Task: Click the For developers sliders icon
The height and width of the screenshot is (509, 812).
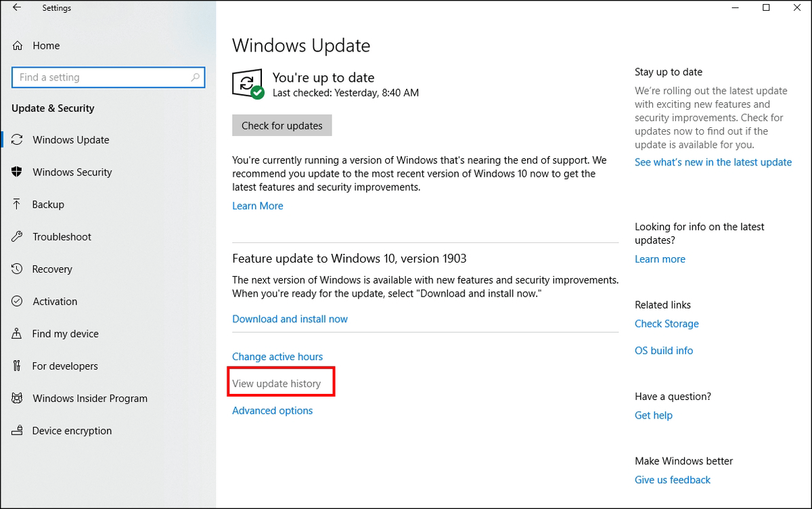Action: point(18,366)
